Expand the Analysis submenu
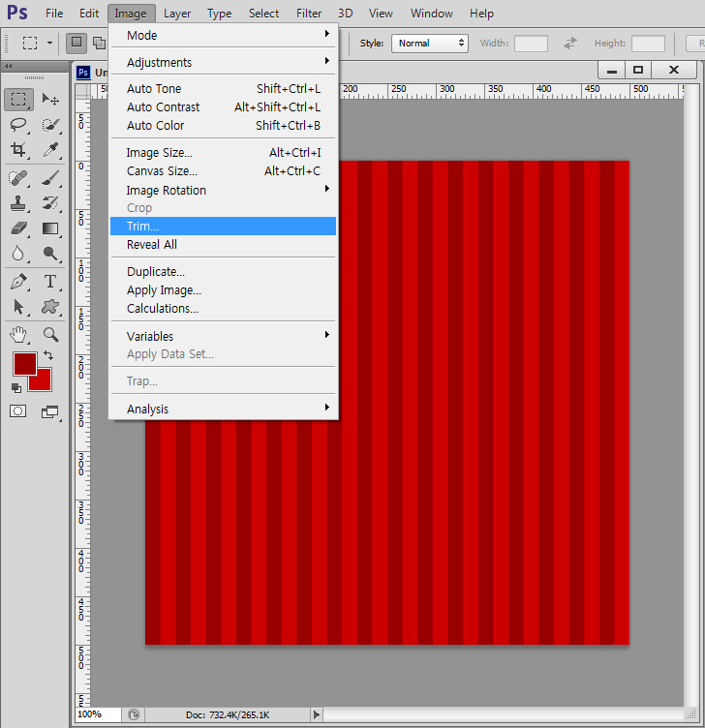 click(223, 409)
